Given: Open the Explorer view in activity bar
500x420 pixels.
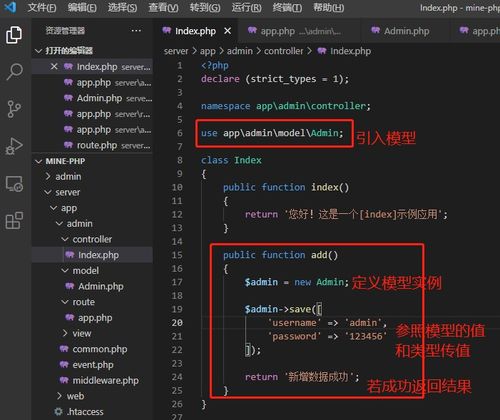Looking at the screenshot, I should click(x=14, y=35).
